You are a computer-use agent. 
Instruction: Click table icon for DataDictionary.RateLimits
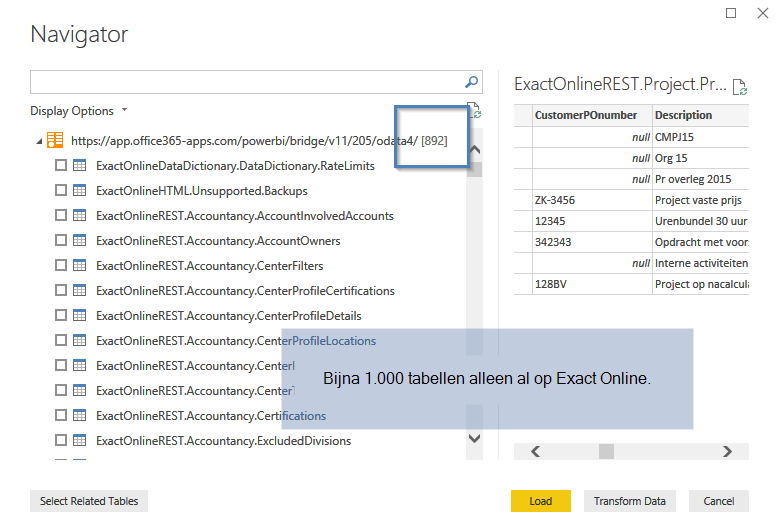(80, 166)
